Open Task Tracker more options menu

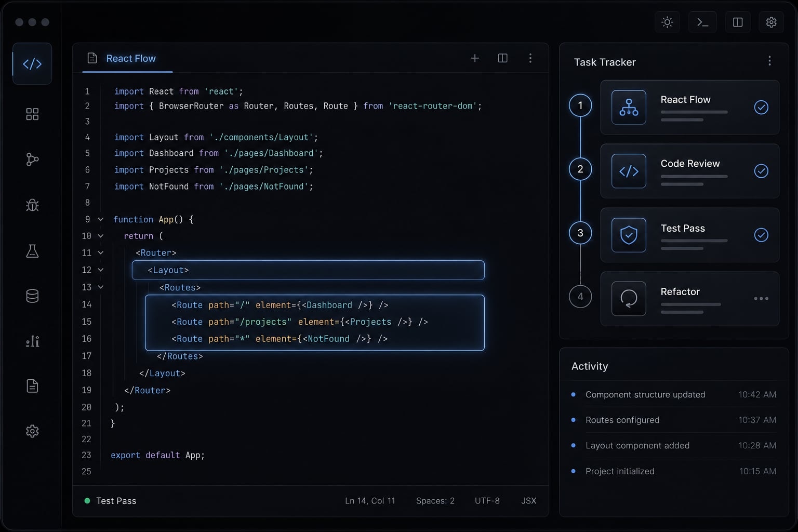pos(769,61)
